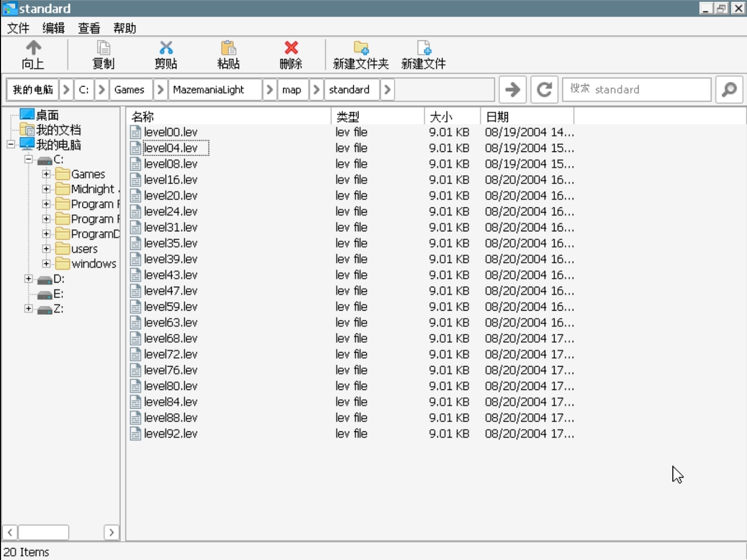Viewport: 747px width, 560px height.
Task: Click the Paste (粘贴) clipboard icon
Action: point(228,48)
